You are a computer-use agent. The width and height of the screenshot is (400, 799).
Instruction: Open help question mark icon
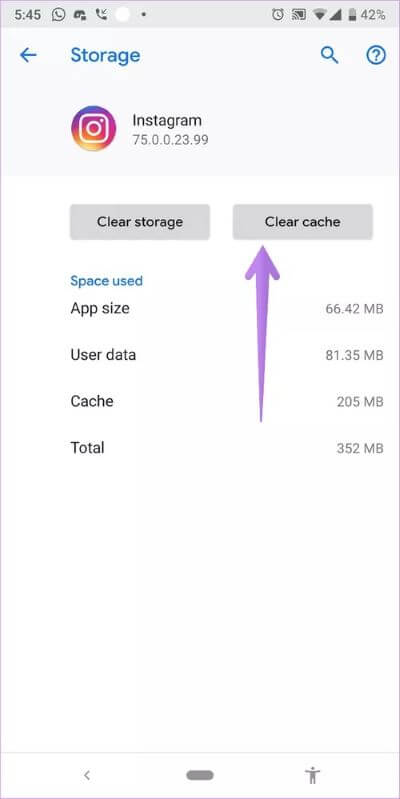pos(376,55)
